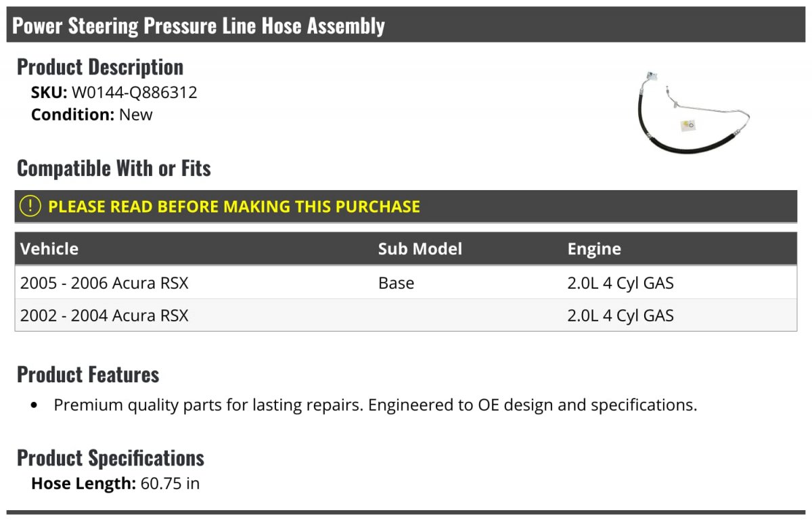Viewport: 812px width, 521px height.
Task: Click the 2002 - 2004 Acura RSX row
Action: point(406,315)
